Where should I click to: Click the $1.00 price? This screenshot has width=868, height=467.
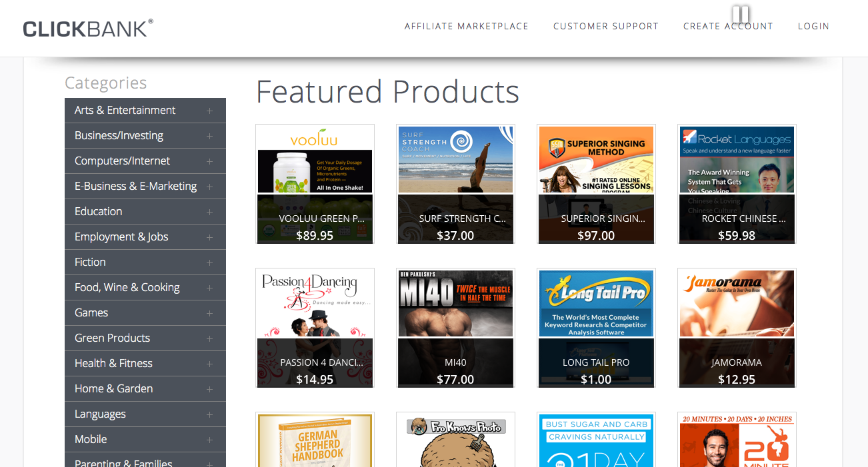(596, 379)
